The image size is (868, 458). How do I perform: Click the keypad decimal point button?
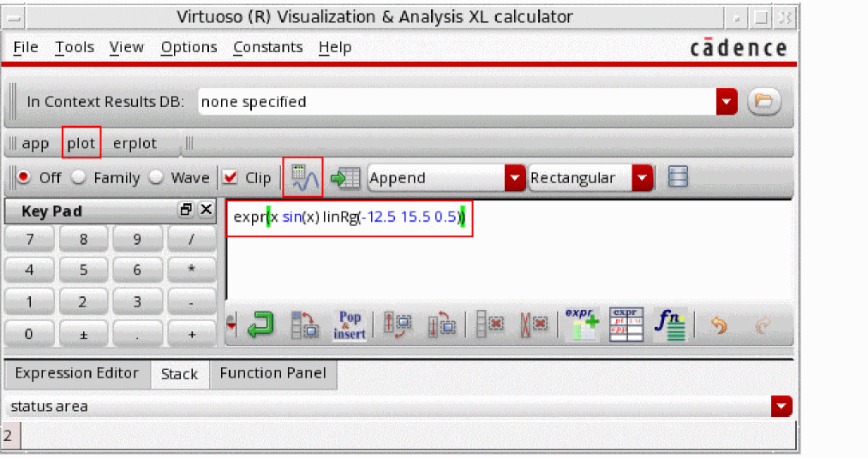(137, 334)
